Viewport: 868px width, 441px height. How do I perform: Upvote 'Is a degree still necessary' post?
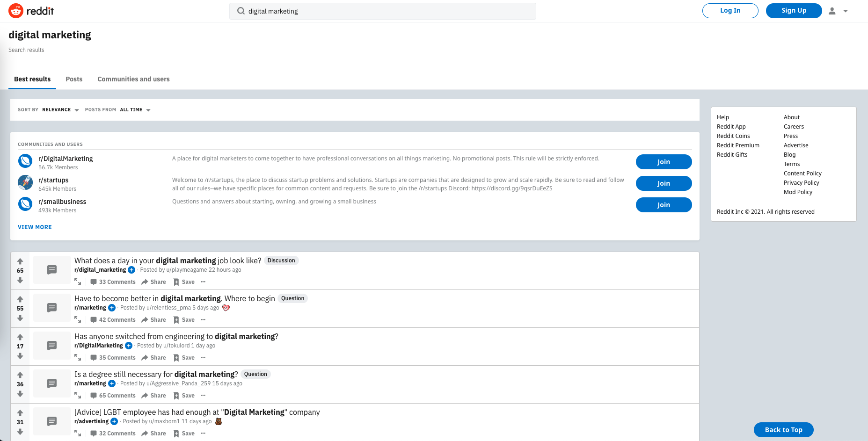tap(20, 375)
